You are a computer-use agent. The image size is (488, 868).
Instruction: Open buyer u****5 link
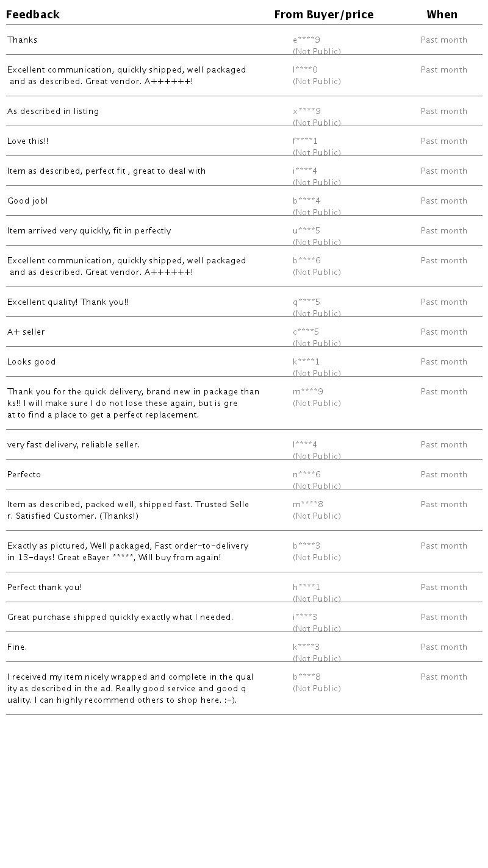(x=306, y=231)
